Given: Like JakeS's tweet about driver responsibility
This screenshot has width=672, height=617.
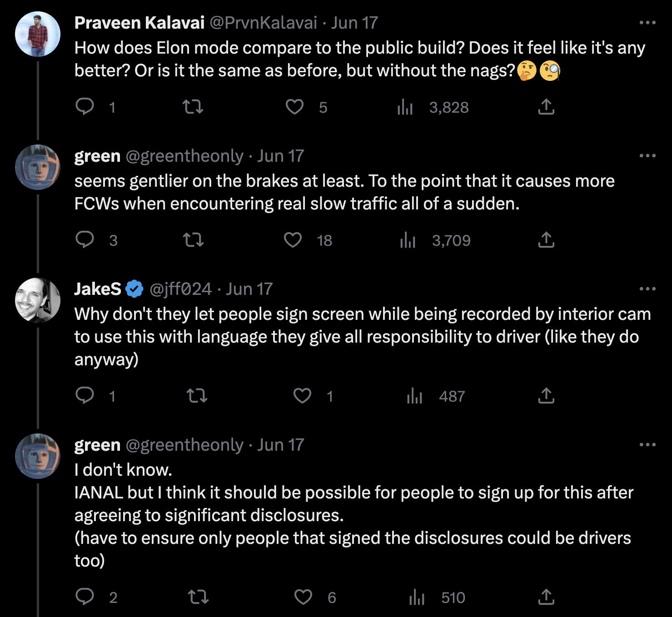Looking at the screenshot, I should (302, 396).
